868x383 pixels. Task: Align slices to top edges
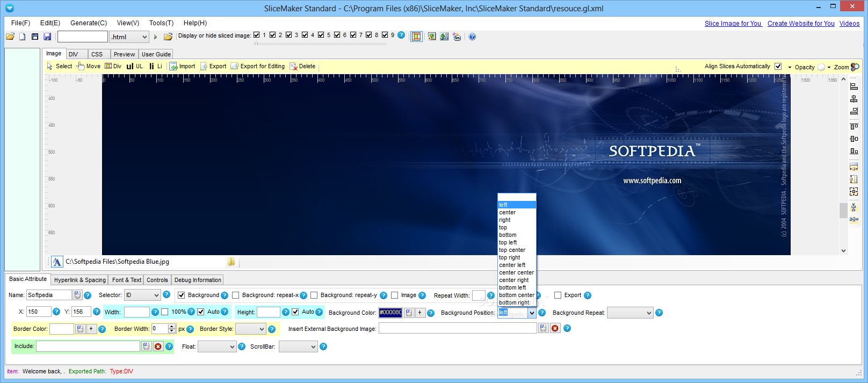tap(854, 127)
